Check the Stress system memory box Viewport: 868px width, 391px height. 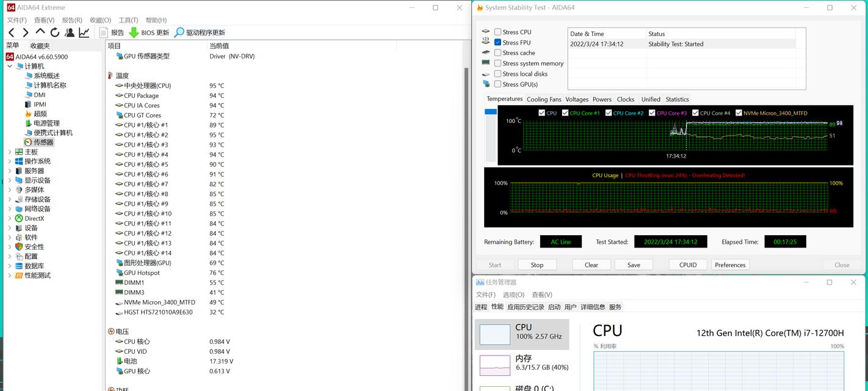click(x=497, y=63)
